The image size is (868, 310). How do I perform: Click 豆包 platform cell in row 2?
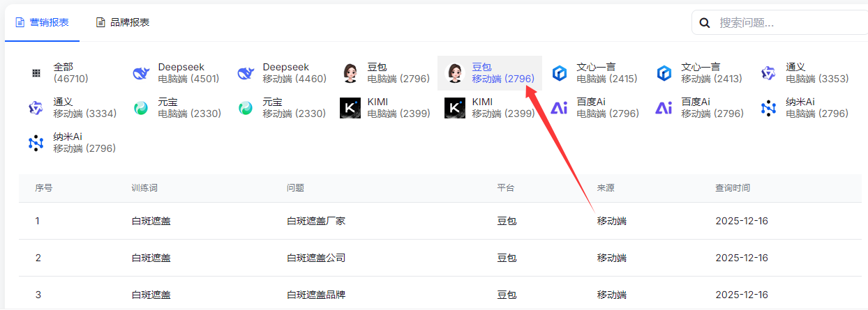point(507,258)
